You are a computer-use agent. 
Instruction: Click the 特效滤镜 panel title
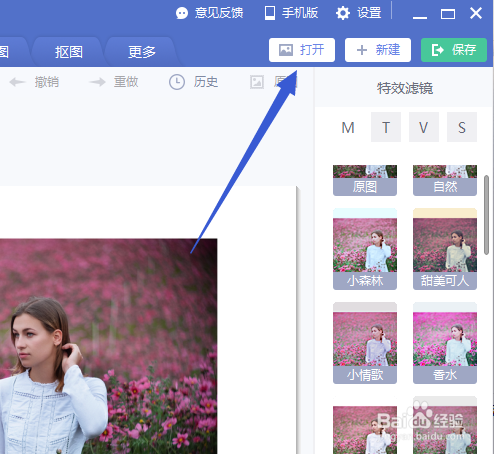(x=405, y=88)
